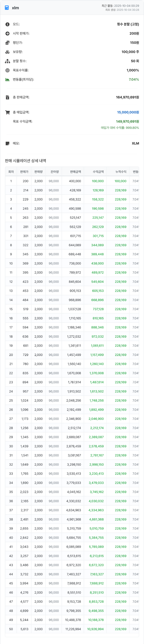This screenshot has height=644, width=144.
Task: Select the xlm simulation title
Action: pyautogui.click(x=15, y=8)
